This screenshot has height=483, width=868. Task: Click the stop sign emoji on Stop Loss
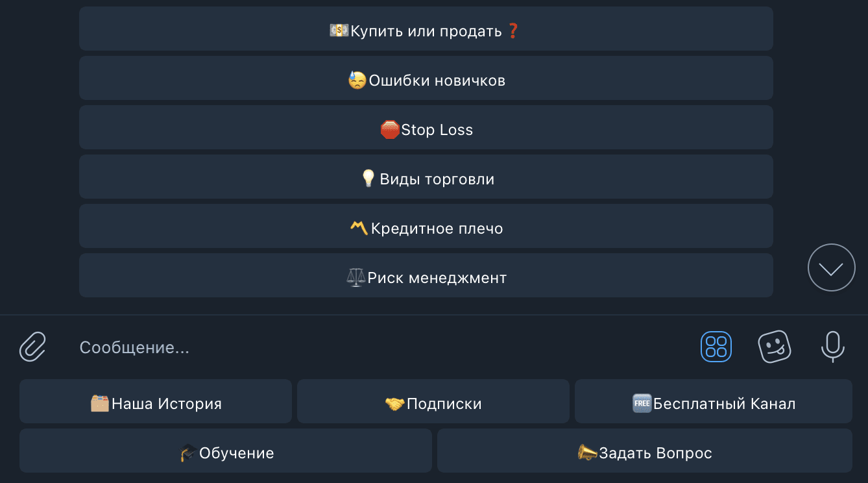[390, 130]
